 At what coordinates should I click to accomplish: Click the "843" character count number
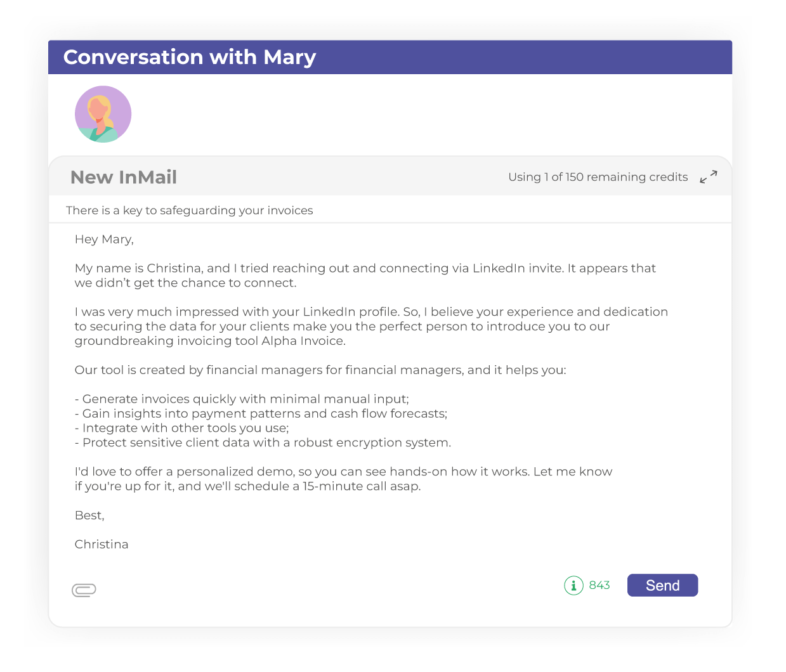pyautogui.click(x=600, y=585)
